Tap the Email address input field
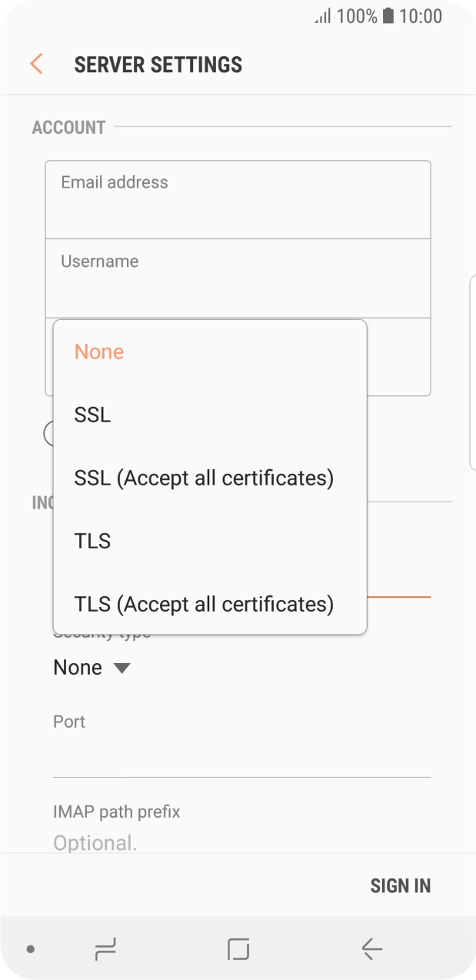Screen dimensions: 476x980 (x=238, y=198)
